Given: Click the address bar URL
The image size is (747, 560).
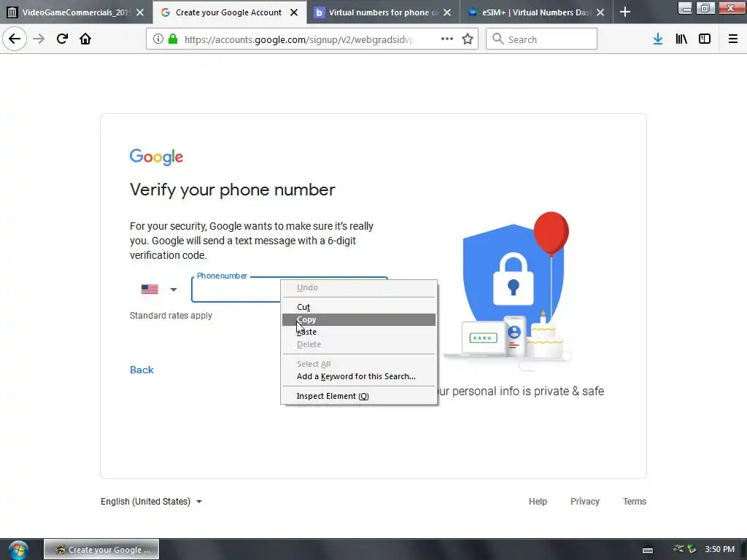Looking at the screenshot, I should [299, 39].
